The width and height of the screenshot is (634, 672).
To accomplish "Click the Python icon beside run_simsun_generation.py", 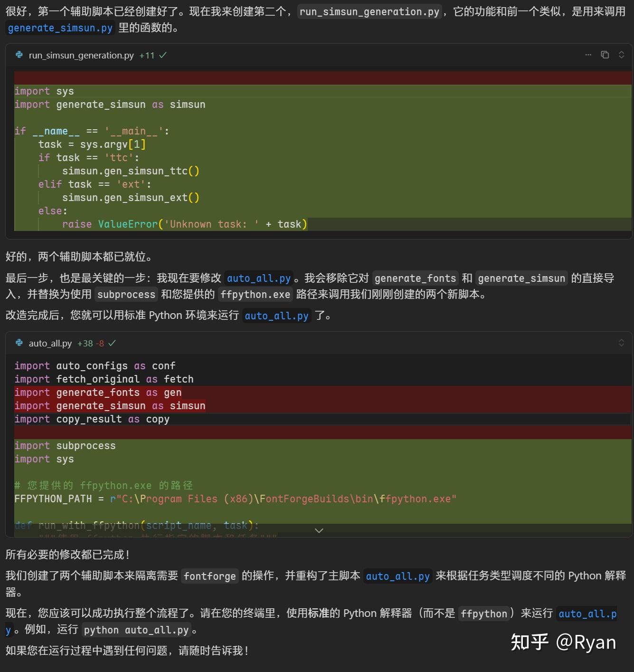I will pyautogui.click(x=19, y=55).
